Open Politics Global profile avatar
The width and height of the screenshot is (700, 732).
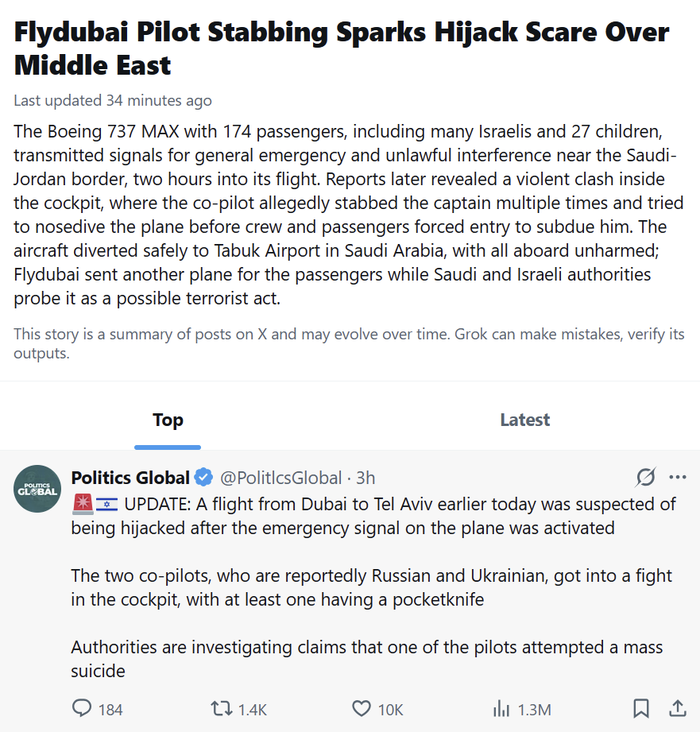click(x=37, y=489)
